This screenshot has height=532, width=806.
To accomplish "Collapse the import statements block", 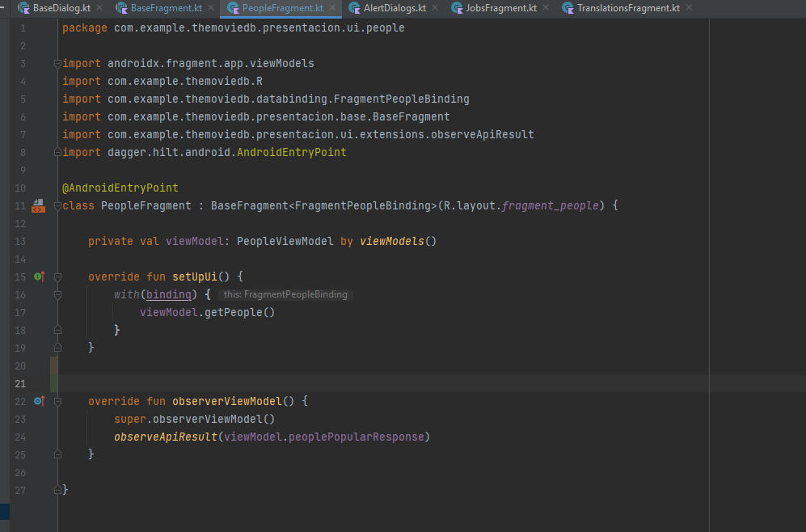I will pos(57,63).
